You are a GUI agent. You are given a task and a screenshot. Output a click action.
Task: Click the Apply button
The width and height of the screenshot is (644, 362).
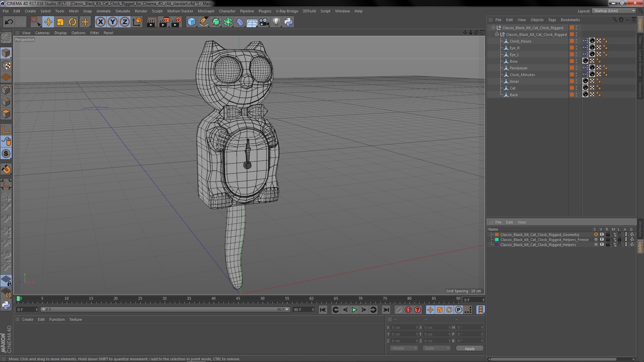470,349
